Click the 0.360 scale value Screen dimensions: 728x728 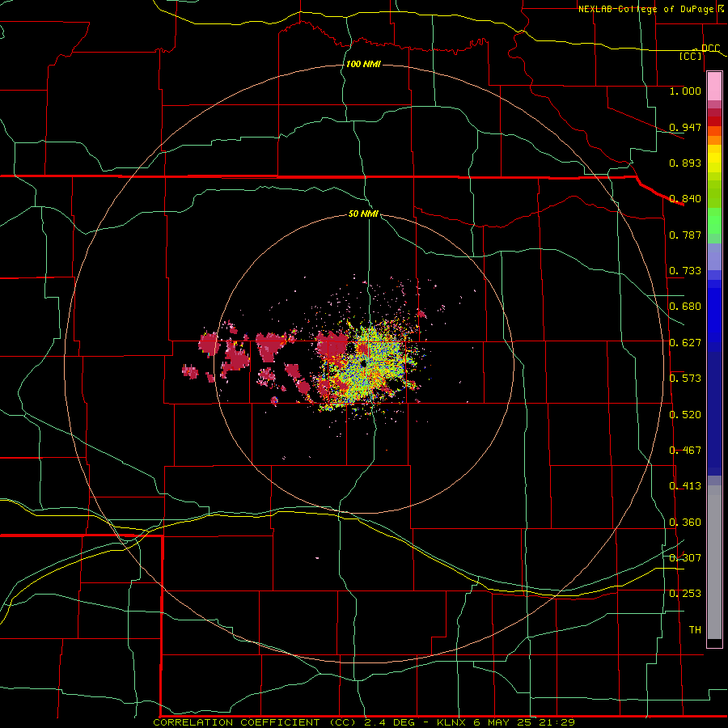[x=685, y=523]
